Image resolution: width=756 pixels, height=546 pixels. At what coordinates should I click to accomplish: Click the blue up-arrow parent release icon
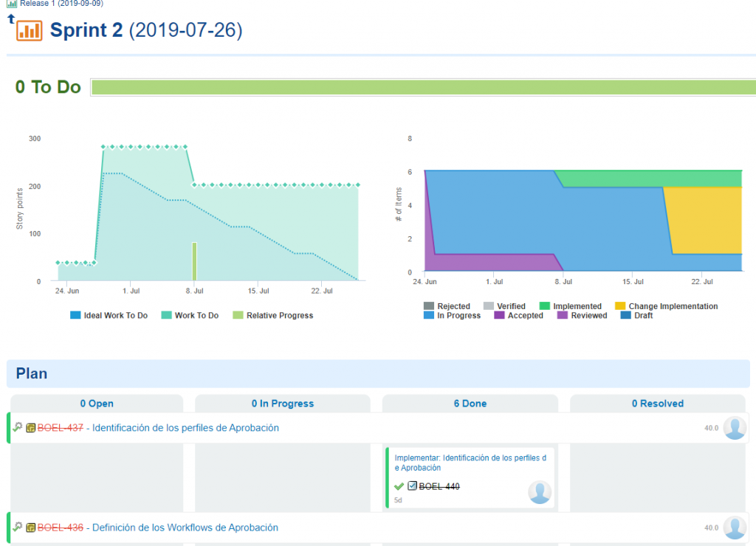pyautogui.click(x=11, y=17)
